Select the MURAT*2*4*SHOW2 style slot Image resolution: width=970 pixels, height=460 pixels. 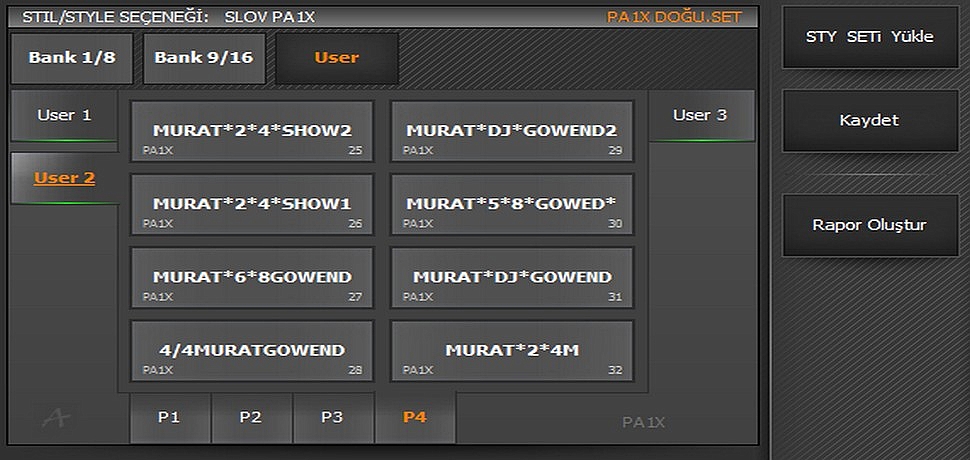click(x=252, y=131)
